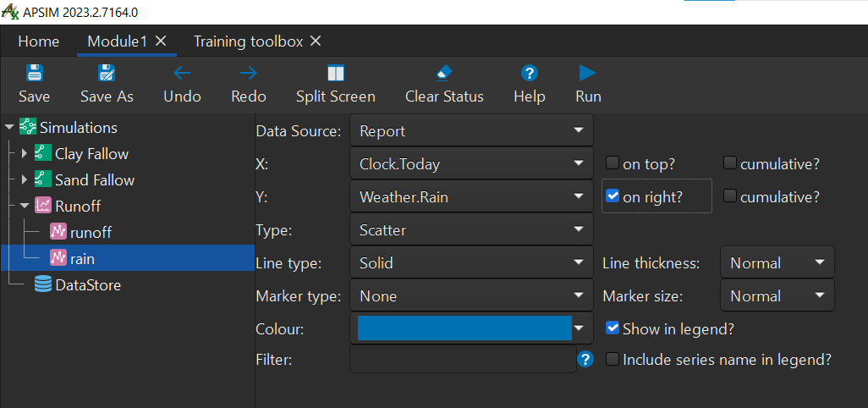Click the Filter help question icon
The image size is (868, 408).
pos(585,359)
